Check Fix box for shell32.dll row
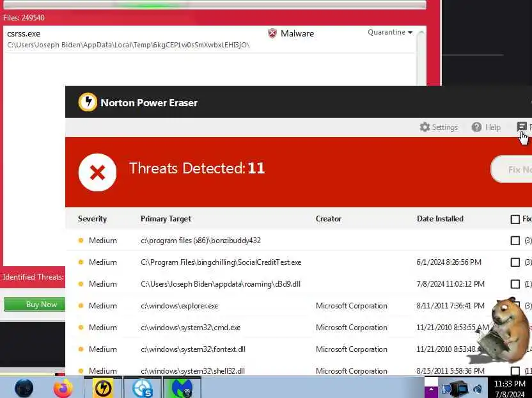This screenshot has width=532, height=398. 515,371
